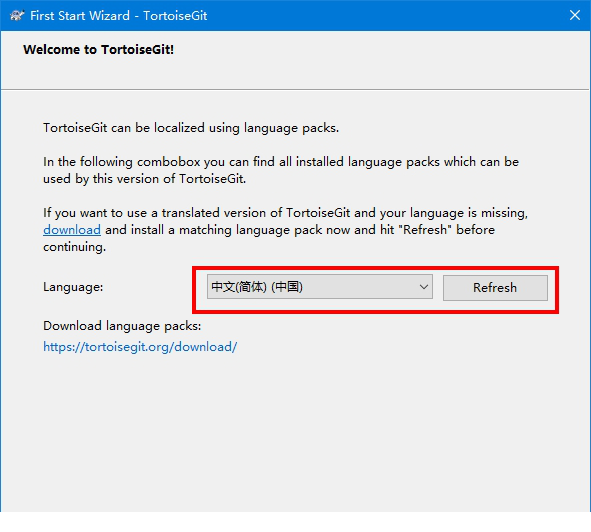Viewport: 591px width, 532px height.
Task: Hit the Refresh button
Action: pyautogui.click(x=495, y=288)
